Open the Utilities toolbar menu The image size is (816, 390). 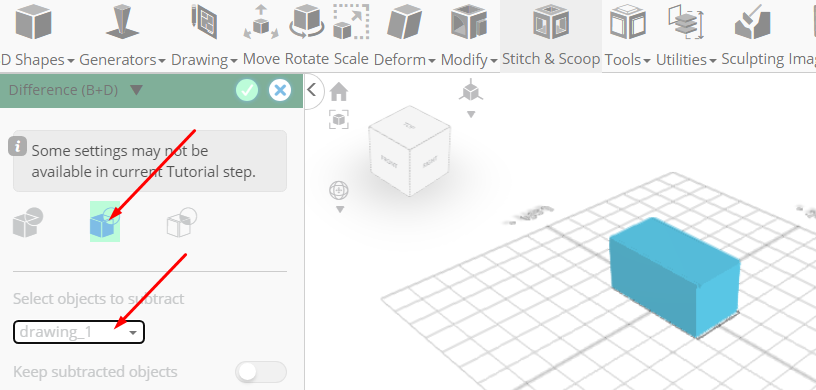point(686,36)
